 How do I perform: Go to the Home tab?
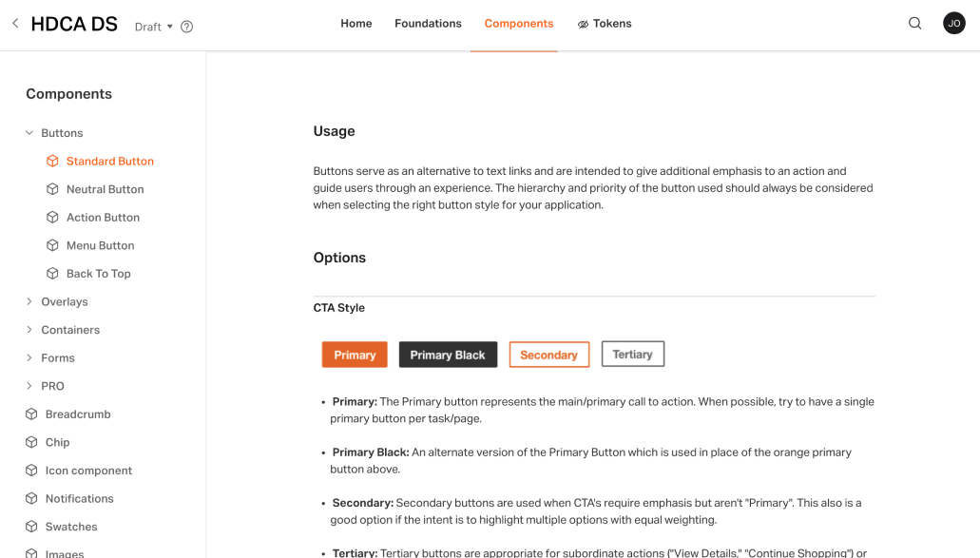pyautogui.click(x=356, y=24)
